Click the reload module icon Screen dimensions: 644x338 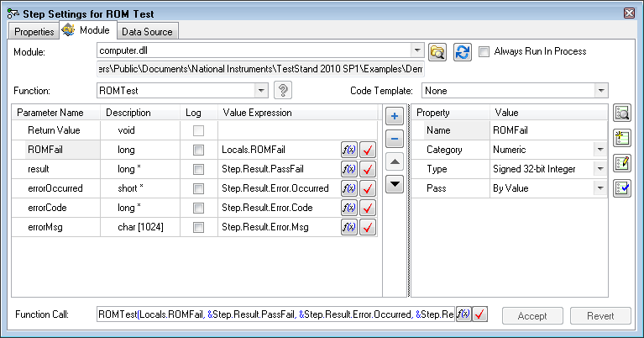click(x=462, y=52)
